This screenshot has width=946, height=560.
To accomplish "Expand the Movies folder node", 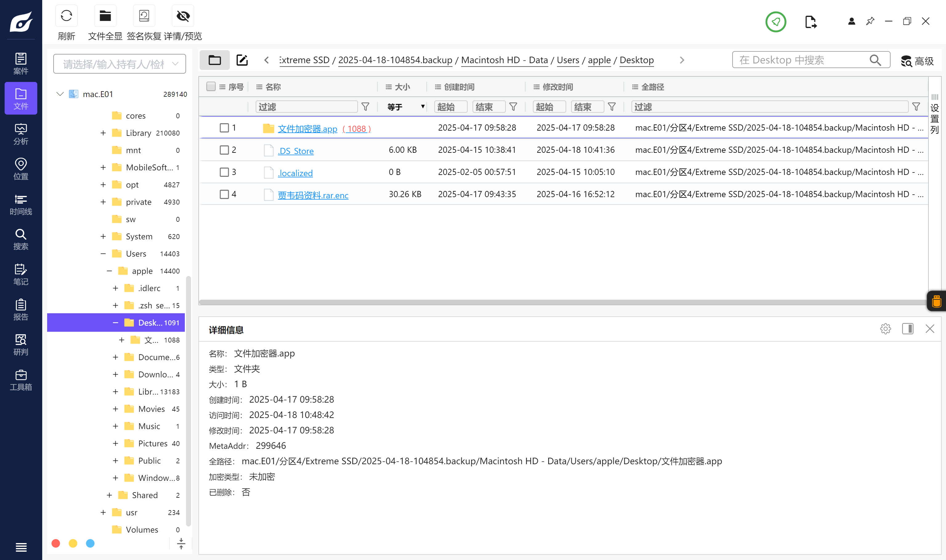I will coord(116,409).
